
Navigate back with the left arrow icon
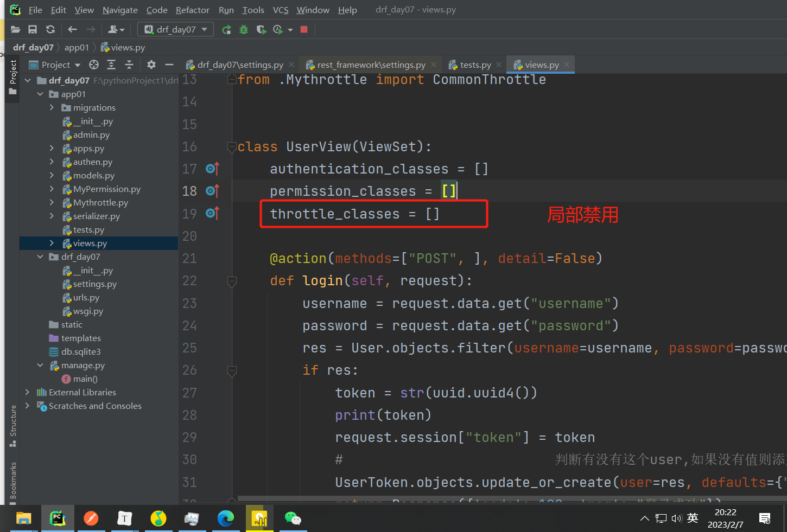coord(72,29)
